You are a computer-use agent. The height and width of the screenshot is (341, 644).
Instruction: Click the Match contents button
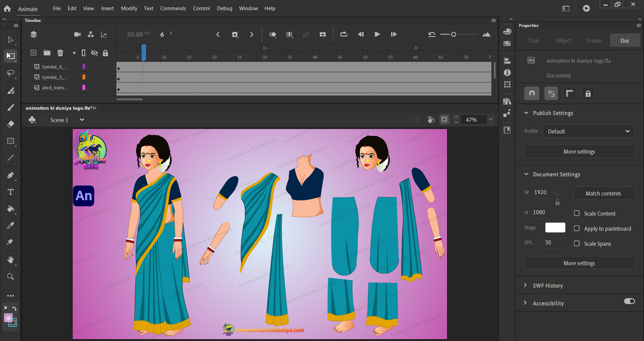tap(604, 193)
